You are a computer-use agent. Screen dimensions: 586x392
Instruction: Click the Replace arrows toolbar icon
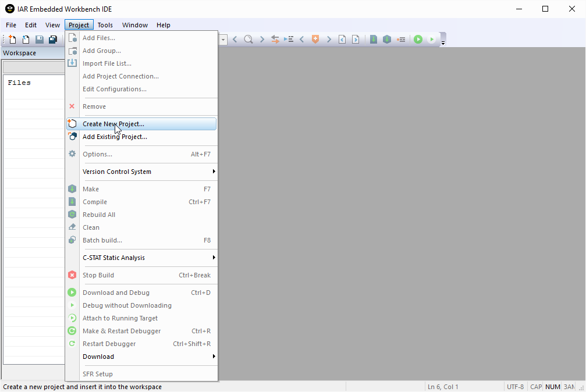tap(275, 39)
